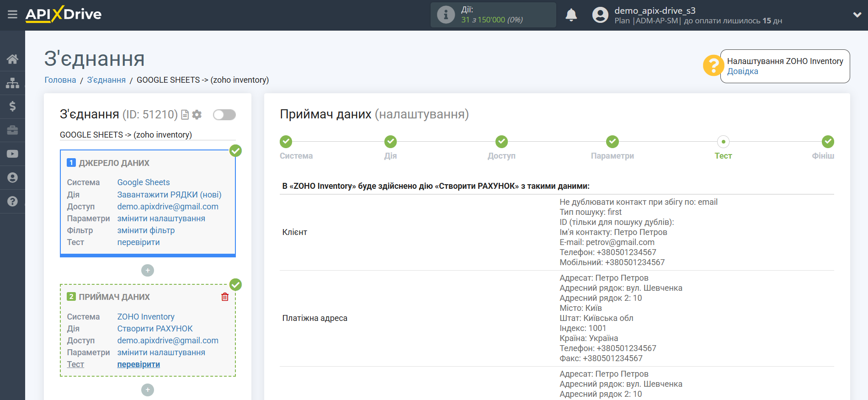The image size is (868, 400).
Task: Open the YouTube video sidebar icon
Action: 12,154
